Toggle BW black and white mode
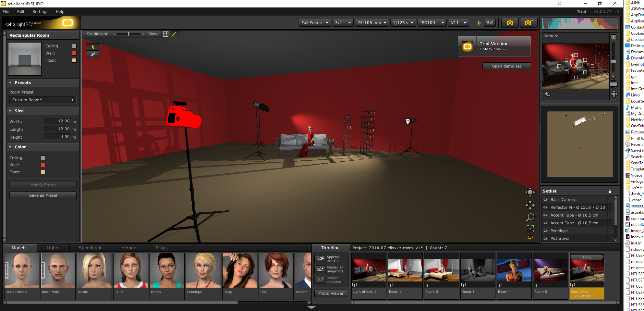Screen dimensions: 644x311 click(x=490, y=23)
